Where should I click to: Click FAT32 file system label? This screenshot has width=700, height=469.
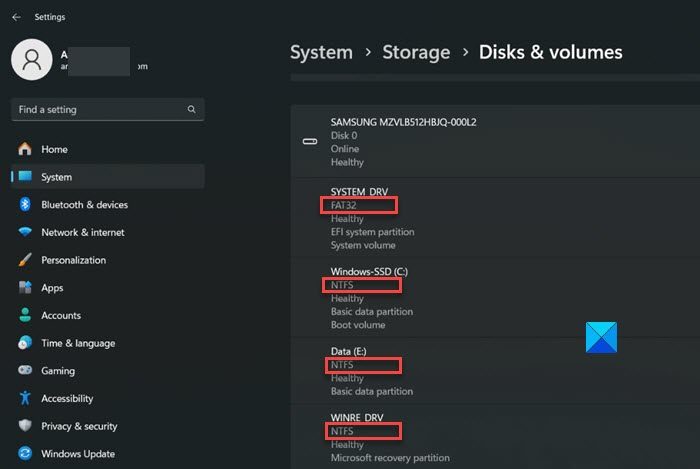(343, 205)
